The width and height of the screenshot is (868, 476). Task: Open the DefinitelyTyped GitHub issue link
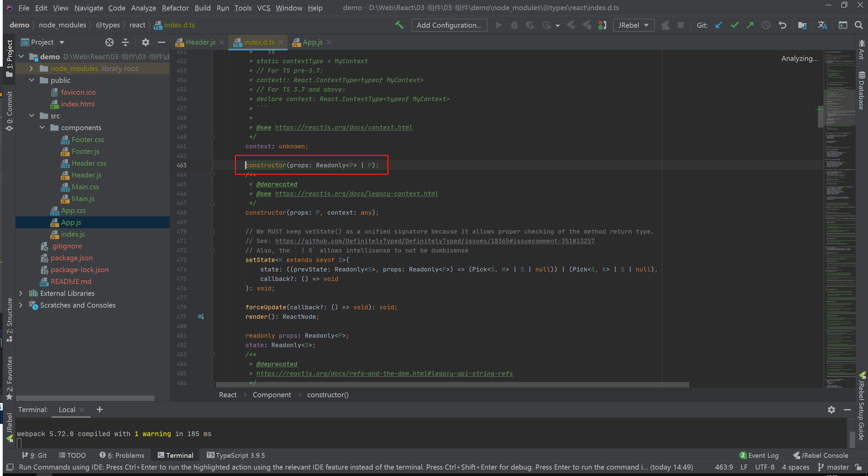coord(435,241)
